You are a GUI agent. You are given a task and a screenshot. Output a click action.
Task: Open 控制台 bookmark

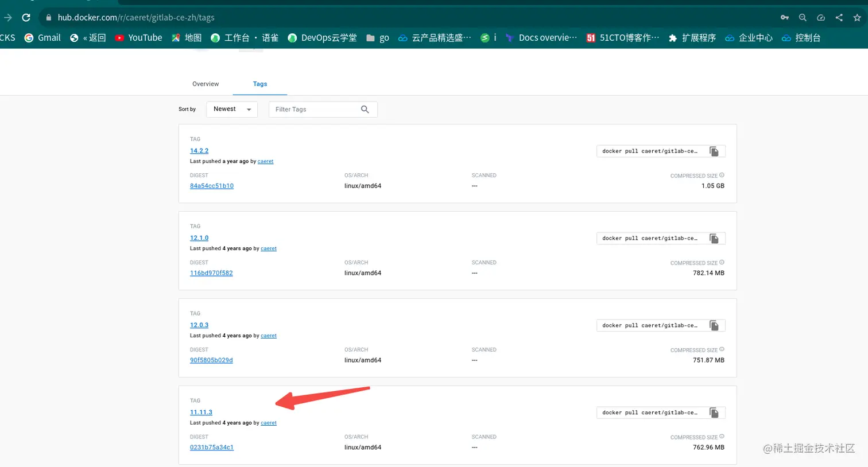[801, 38]
